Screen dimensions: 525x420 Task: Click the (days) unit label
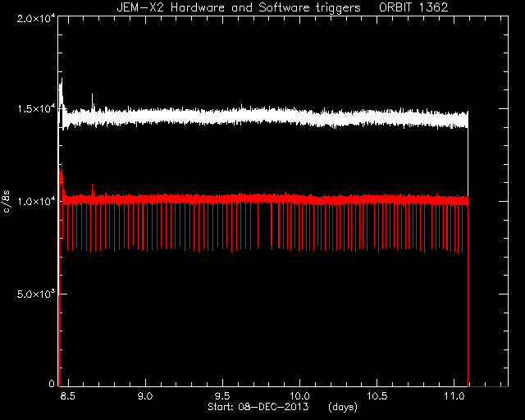[343, 407]
